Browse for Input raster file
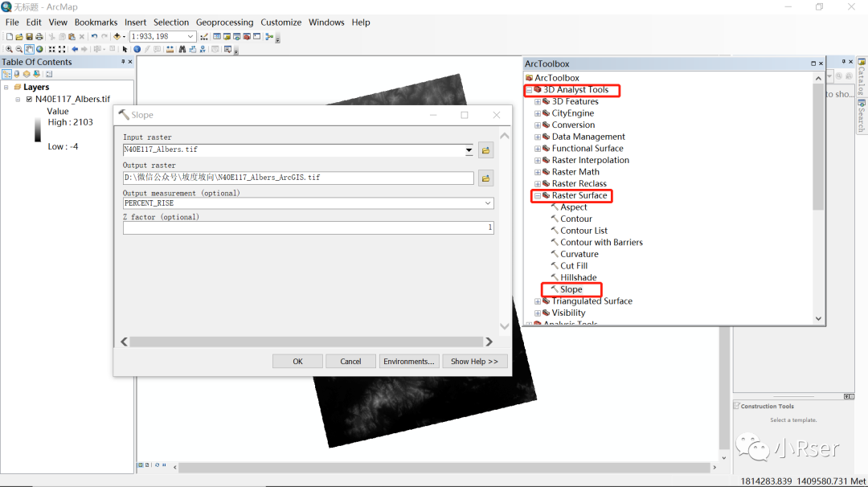This screenshot has height=487, width=868. pos(485,150)
